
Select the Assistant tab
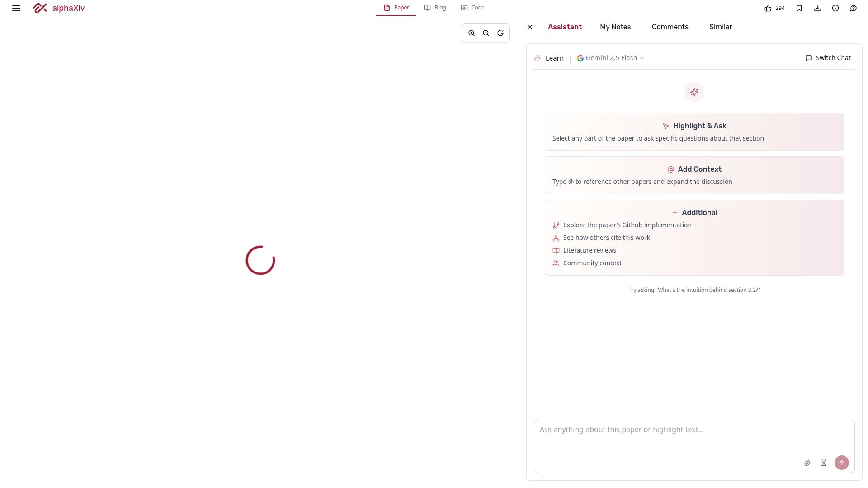point(565,27)
